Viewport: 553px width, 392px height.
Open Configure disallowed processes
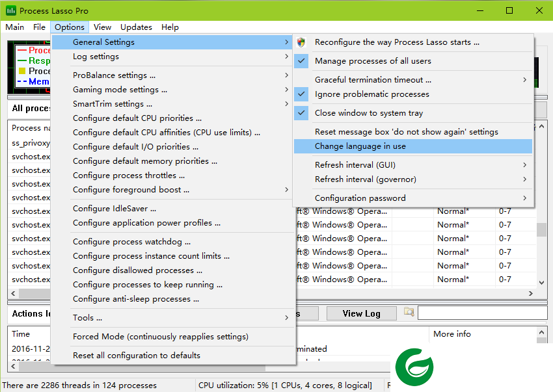(x=173, y=270)
